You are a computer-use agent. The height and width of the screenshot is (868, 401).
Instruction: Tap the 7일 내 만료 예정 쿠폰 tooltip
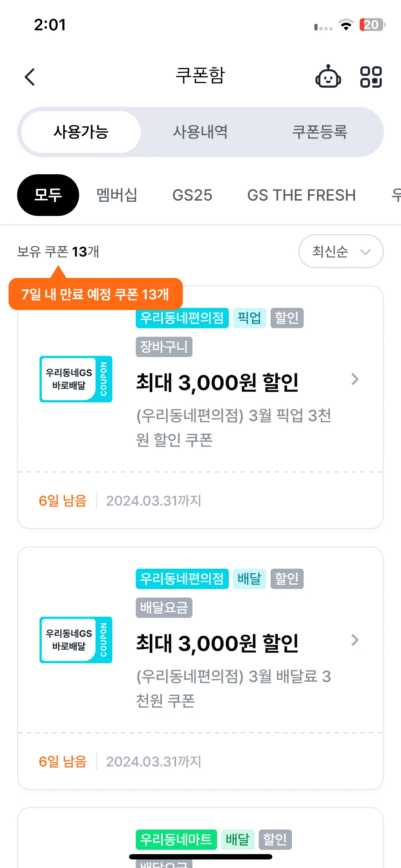pos(96,294)
